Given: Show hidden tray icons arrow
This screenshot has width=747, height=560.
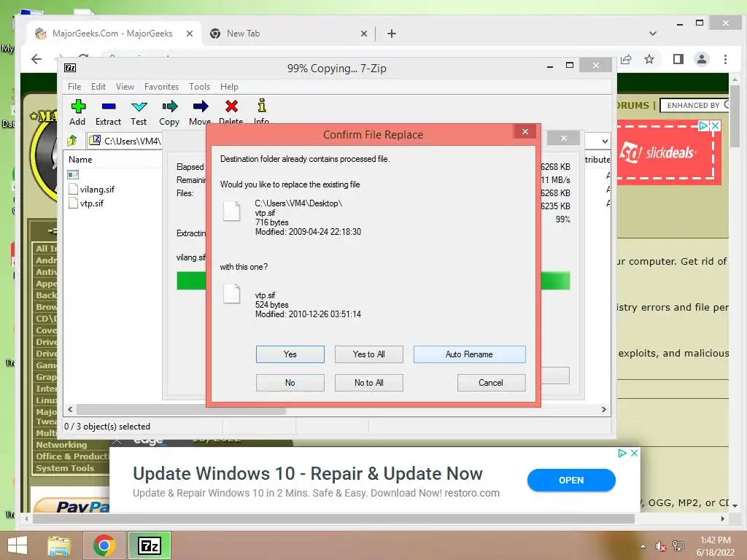Looking at the screenshot, I should 643,546.
